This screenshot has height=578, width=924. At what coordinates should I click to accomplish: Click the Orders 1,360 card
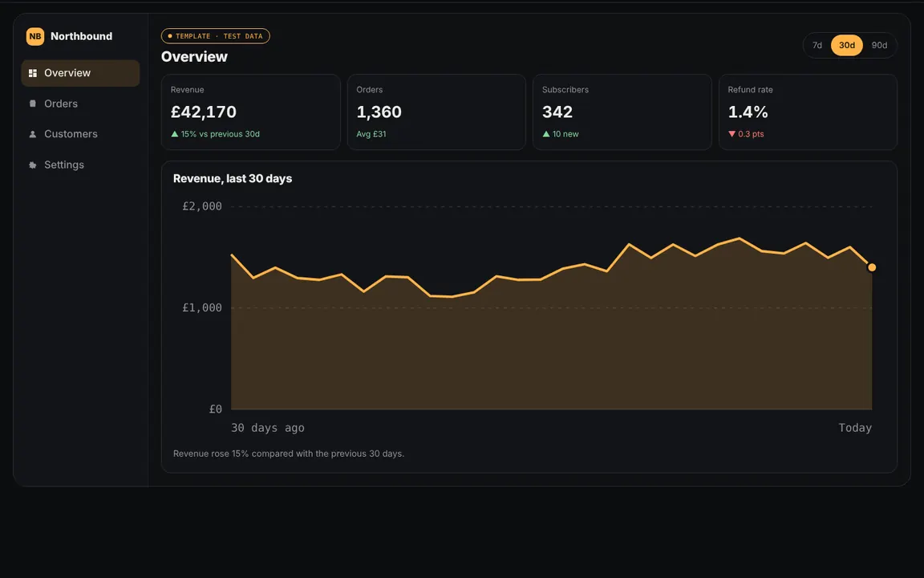tap(436, 112)
